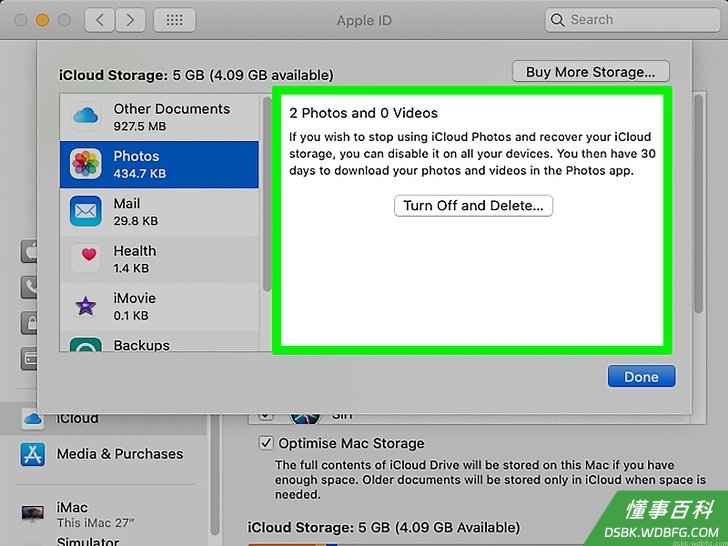
Task: Toggle Optimise Mac Storage checkbox
Action: (266, 443)
